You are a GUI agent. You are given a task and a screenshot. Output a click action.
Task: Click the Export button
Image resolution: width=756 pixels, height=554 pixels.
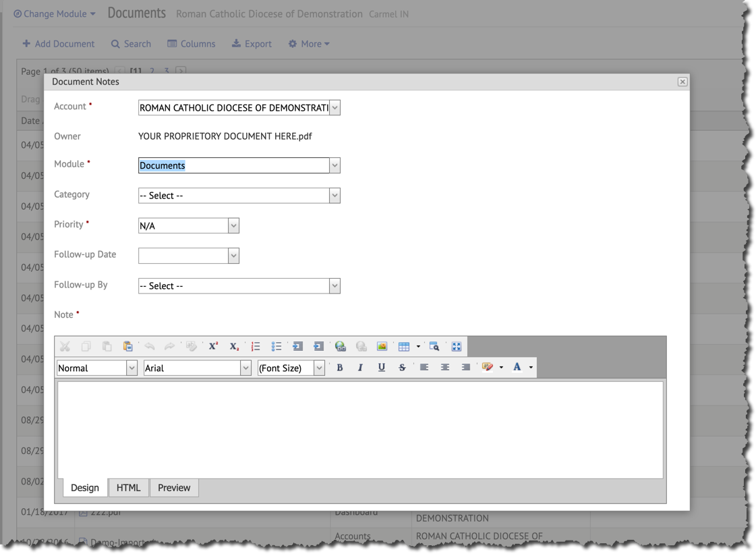252,44
